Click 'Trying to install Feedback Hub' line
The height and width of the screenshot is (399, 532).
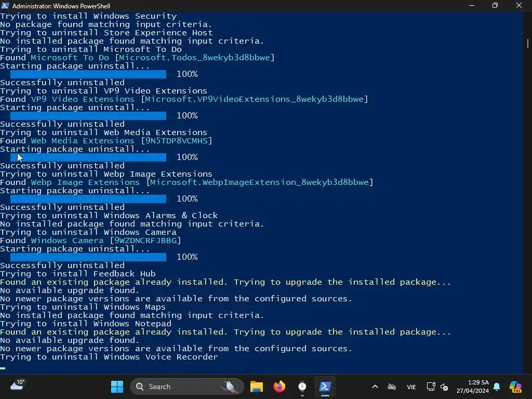[x=78, y=274]
